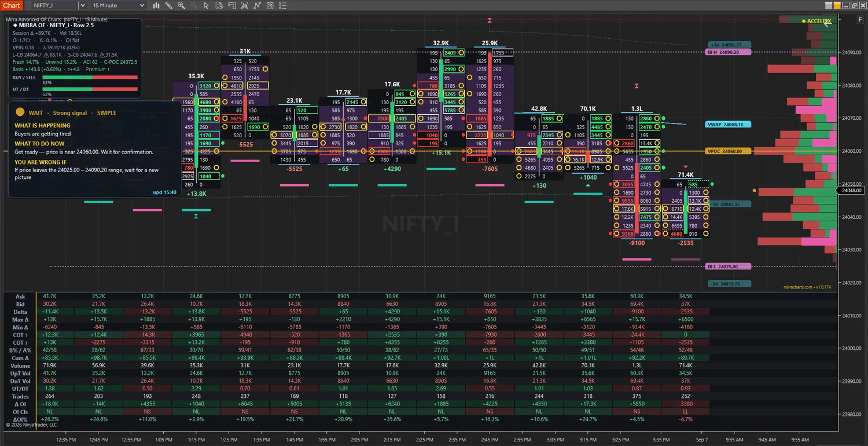Click the orange Chart tab label
Screen dimensions: 868x446
point(11,5)
